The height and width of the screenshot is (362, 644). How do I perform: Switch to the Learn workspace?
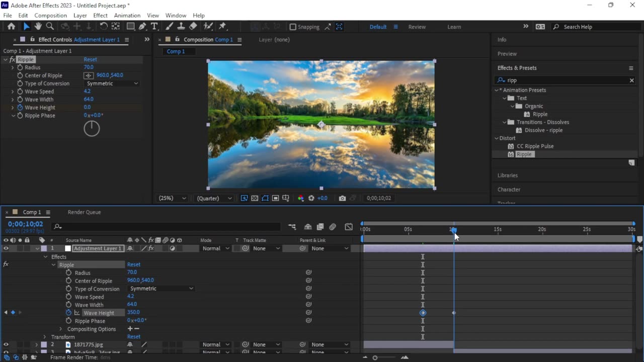pos(454,27)
